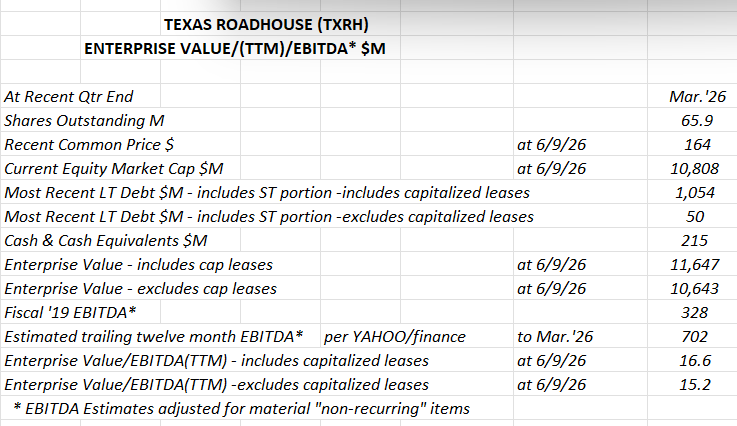Select the Recent Common Price value 164
The image size is (737, 426).
698,144
